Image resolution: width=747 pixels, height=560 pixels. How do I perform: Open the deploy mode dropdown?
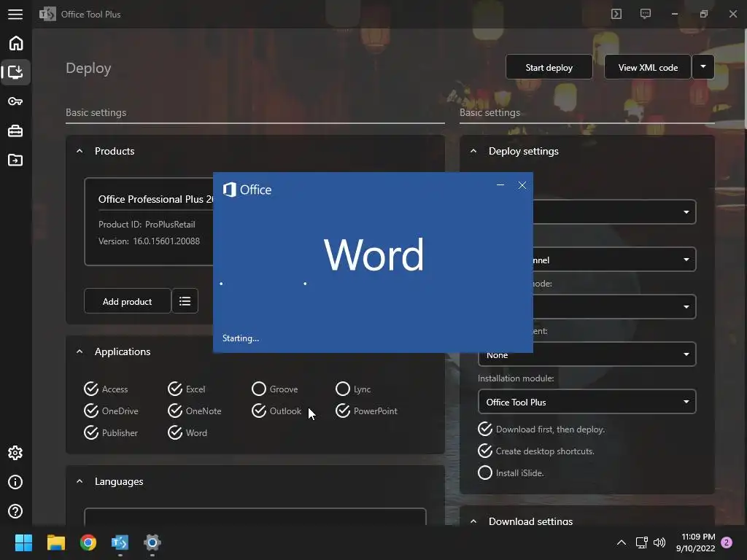tap(614, 307)
